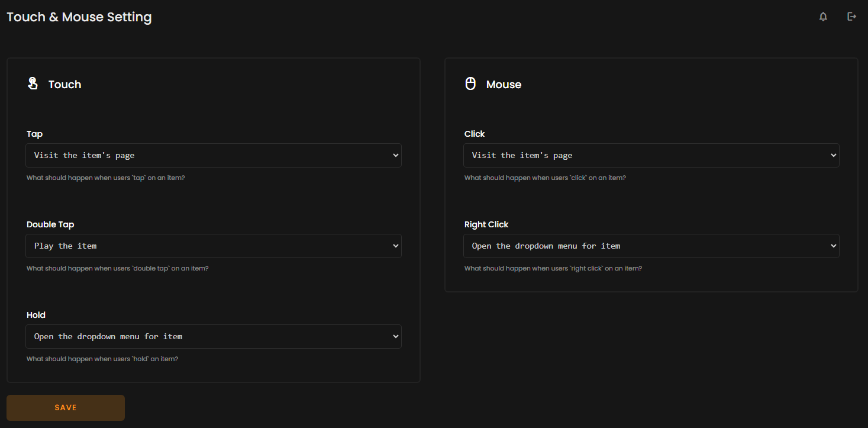Click help text about 'double tap' on item

click(118, 268)
